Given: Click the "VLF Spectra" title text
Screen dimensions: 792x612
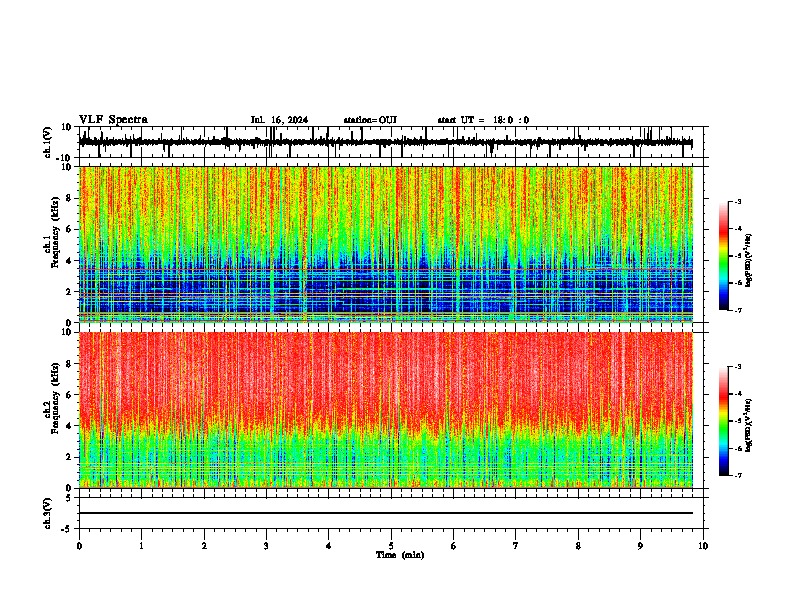Looking at the screenshot, I should tap(113, 120).
